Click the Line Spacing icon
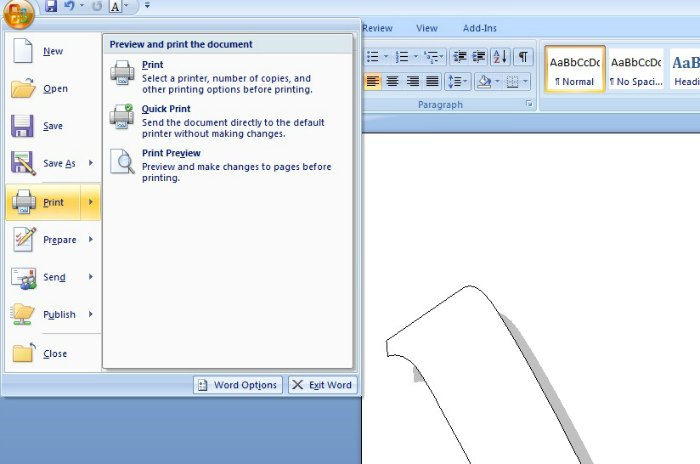The height and width of the screenshot is (464, 700). pyautogui.click(x=458, y=81)
